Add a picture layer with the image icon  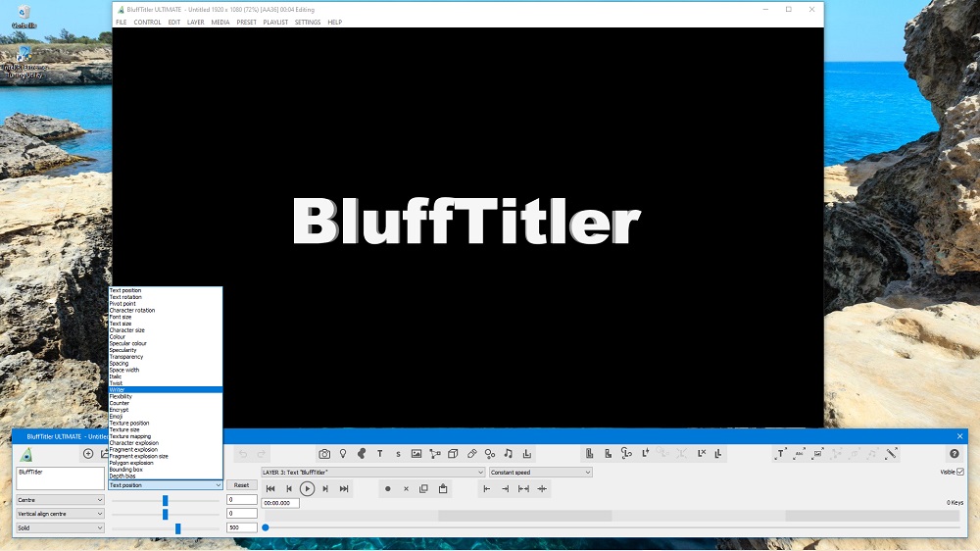pyautogui.click(x=416, y=454)
